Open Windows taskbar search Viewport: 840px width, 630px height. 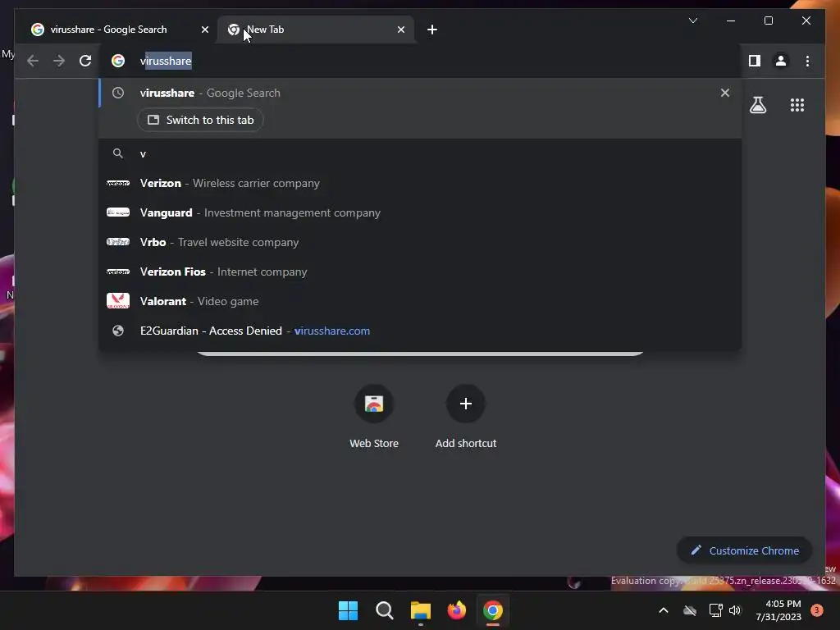click(x=385, y=610)
